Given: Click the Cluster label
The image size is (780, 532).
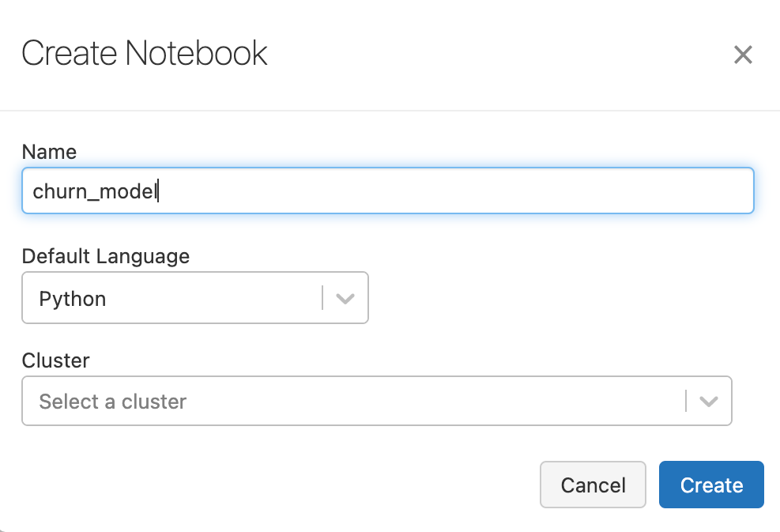Looking at the screenshot, I should coord(55,360).
